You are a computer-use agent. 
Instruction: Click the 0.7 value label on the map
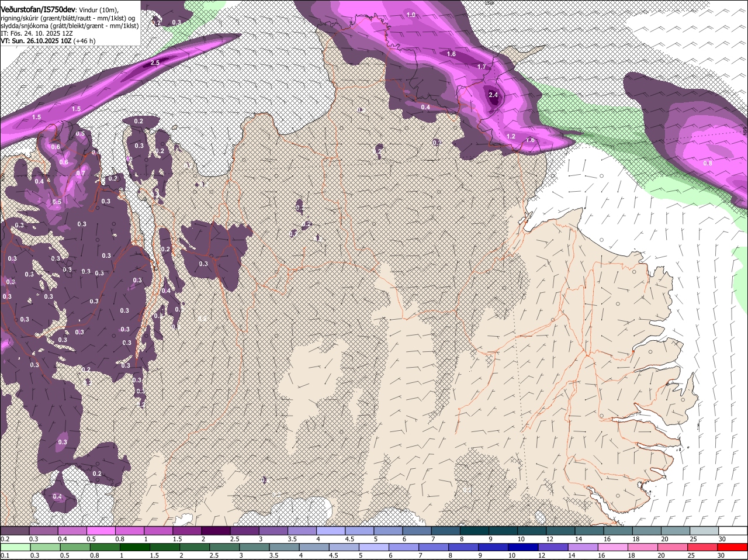(x=81, y=173)
